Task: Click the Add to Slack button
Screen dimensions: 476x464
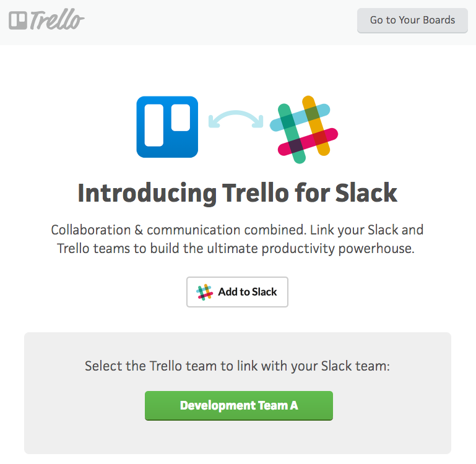Action: click(238, 292)
